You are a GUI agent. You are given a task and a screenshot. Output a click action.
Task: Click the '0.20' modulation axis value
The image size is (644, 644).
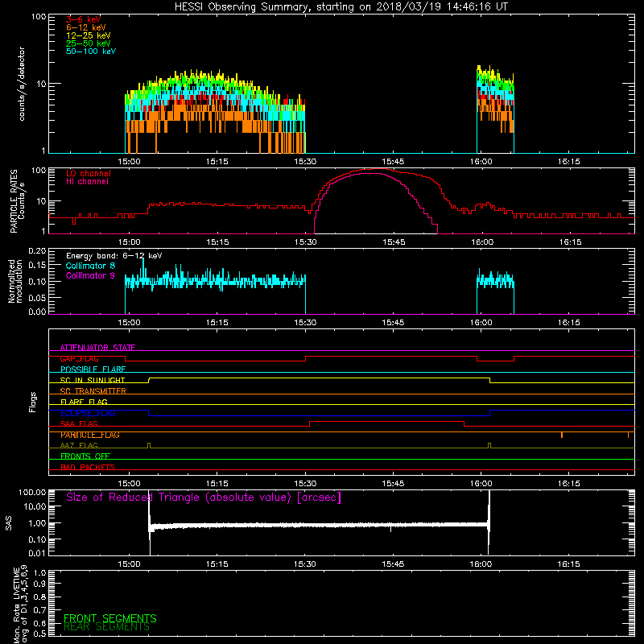pyautogui.click(x=37, y=251)
